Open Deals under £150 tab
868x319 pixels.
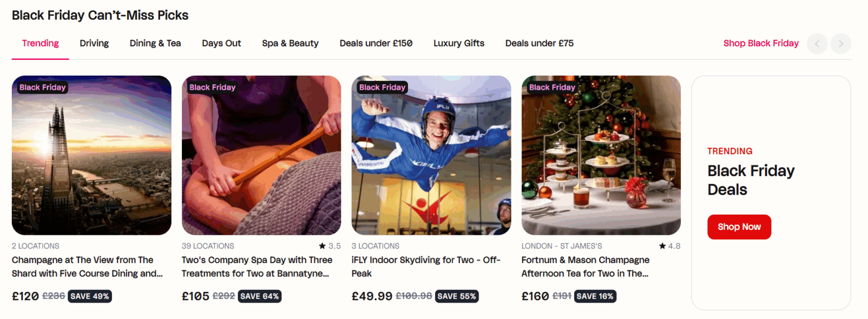pyautogui.click(x=376, y=43)
